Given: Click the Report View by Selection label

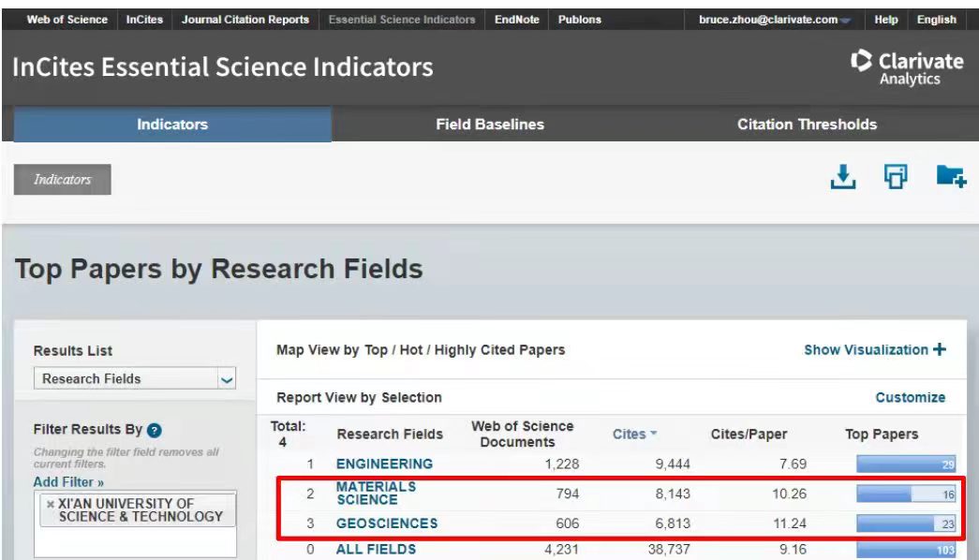Looking at the screenshot, I should pos(359,398).
